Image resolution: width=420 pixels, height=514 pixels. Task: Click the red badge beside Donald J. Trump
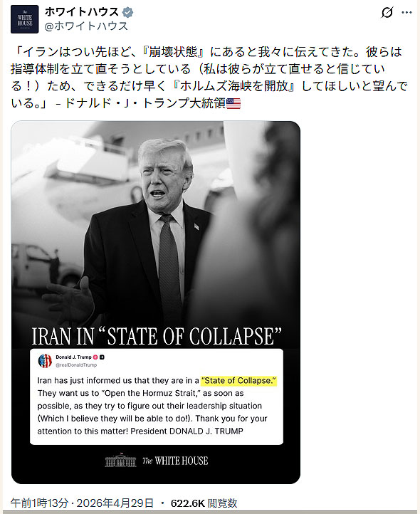[x=95, y=357]
